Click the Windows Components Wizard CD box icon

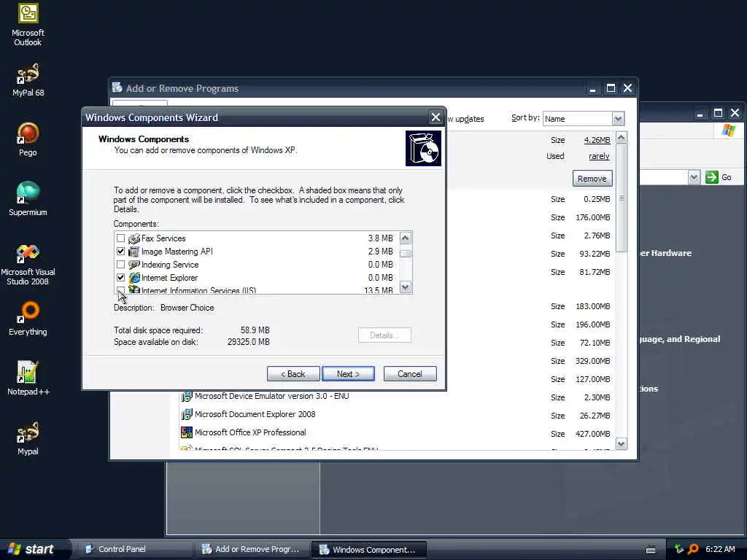tap(423, 149)
